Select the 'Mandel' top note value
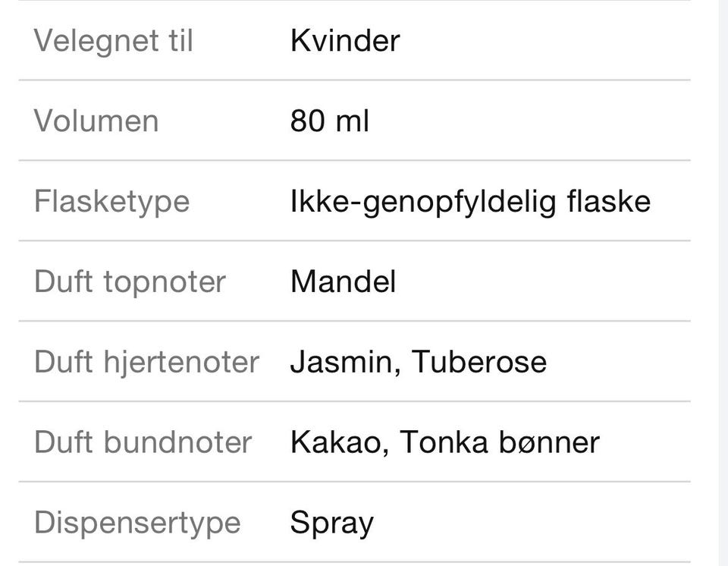Screen dimensions: 728x566 [x=343, y=281]
